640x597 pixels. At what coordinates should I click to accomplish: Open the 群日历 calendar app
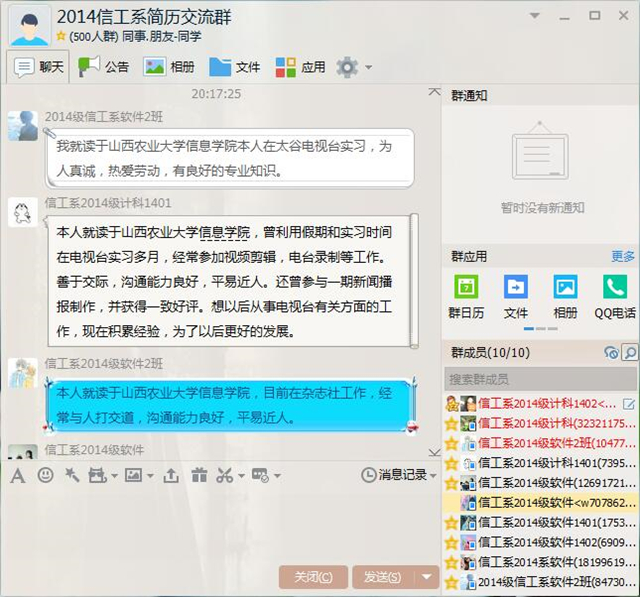click(466, 297)
